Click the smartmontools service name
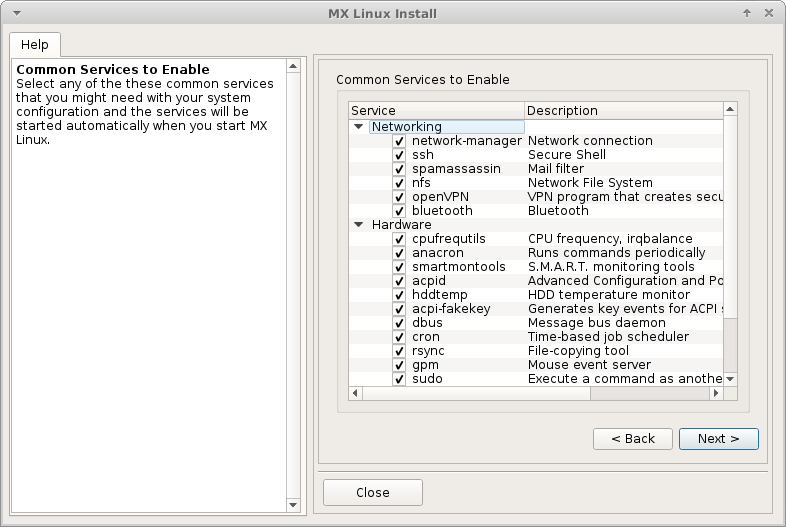786x527 pixels. coord(459,267)
